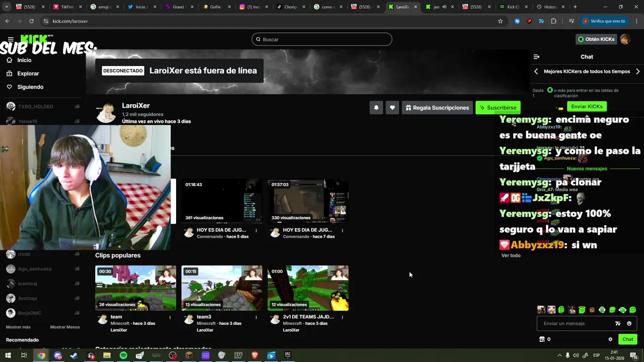Image resolution: width=644 pixels, height=362 pixels.
Task: Open the video thumbnail with 330 visualizaciones
Action: pos(308,201)
